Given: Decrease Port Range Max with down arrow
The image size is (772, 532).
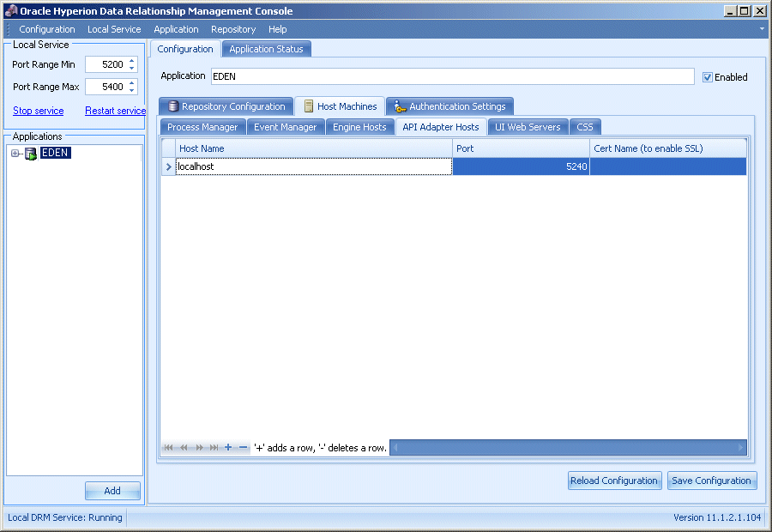Looking at the screenshot, I should (x=131, y=90).
